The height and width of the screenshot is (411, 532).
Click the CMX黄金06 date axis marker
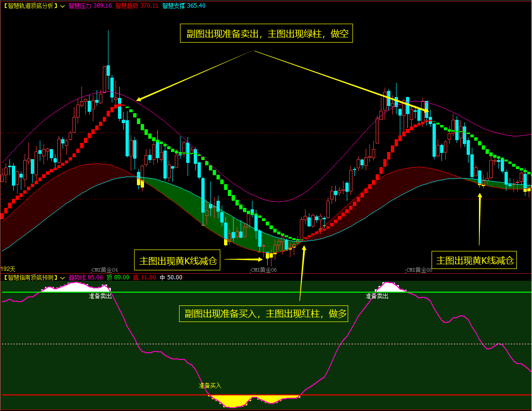tap(264, 270)
